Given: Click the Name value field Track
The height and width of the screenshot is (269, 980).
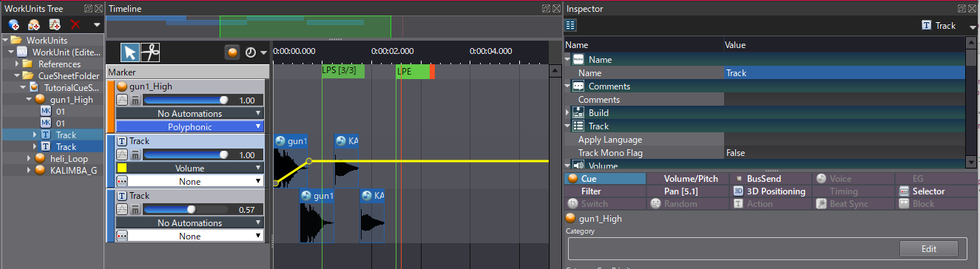Looking at the screenshot, I should (x=844, y=72).
